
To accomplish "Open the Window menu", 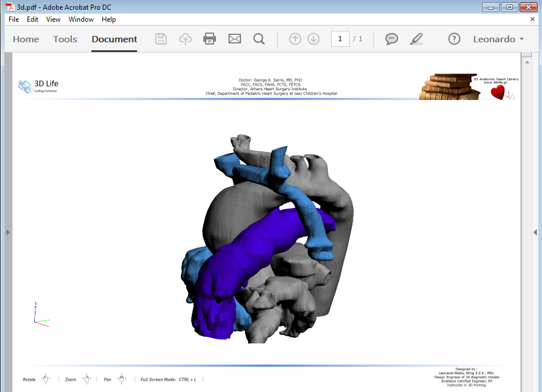I will tap(81, 19).
